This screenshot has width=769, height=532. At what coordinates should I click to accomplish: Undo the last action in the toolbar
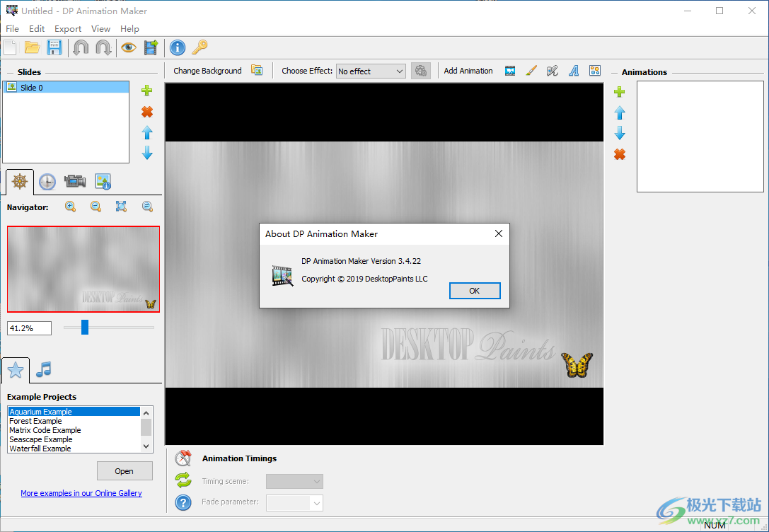[x=81, y=47]
